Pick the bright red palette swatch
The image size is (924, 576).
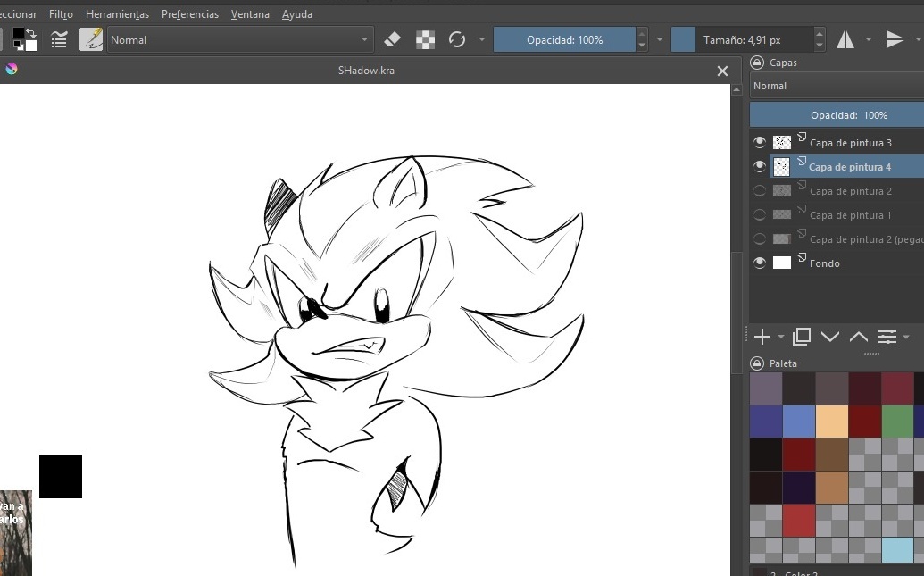pos(798,520)
